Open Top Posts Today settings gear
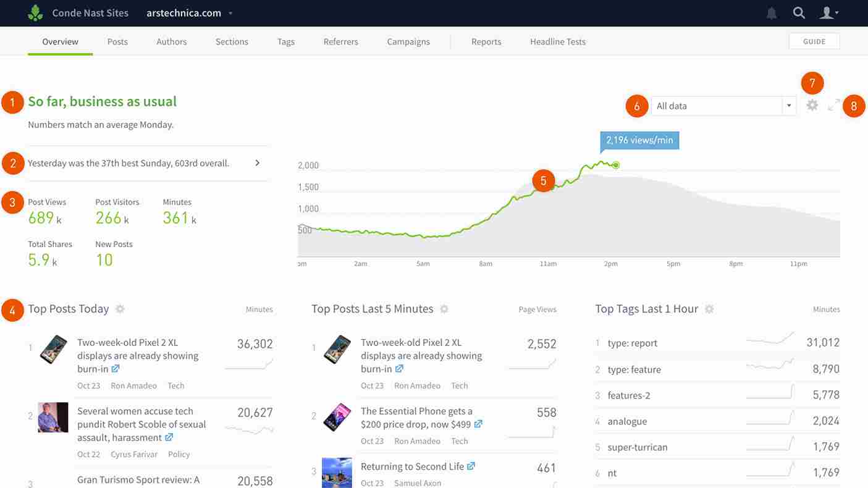868x488 pixels. point(120,308)
